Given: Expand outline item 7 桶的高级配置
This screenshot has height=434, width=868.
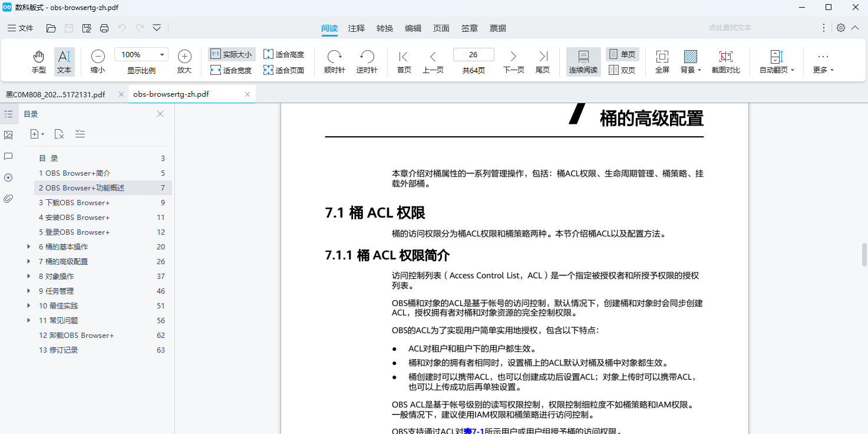Looking at the screenshot, I should click(x=28, y=261).
